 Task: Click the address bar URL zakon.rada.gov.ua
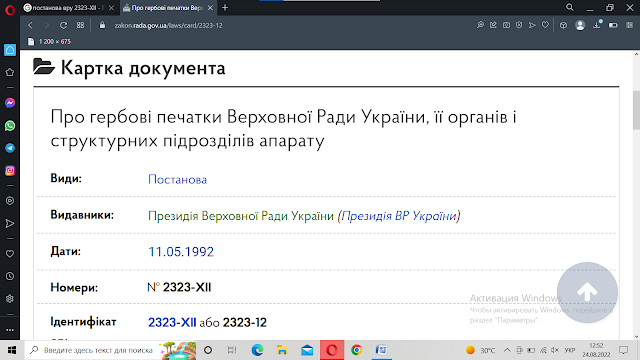coord(169,25)
